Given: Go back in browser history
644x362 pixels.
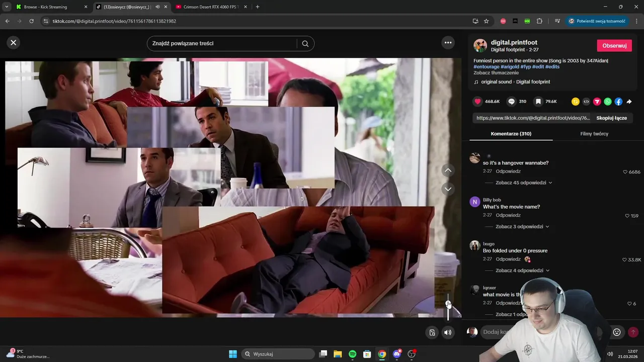Looking at the screenshot, I should tap(7, 21).
